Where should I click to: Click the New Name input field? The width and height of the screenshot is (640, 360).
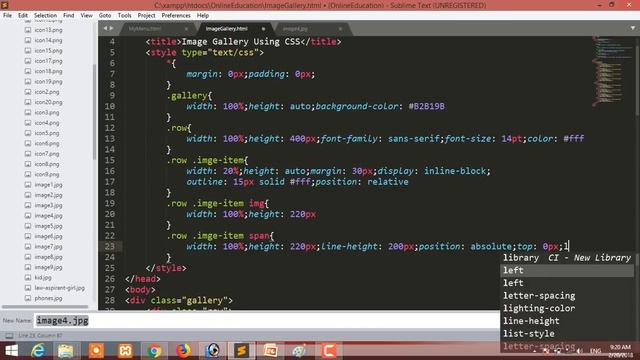tap(267, 321)
